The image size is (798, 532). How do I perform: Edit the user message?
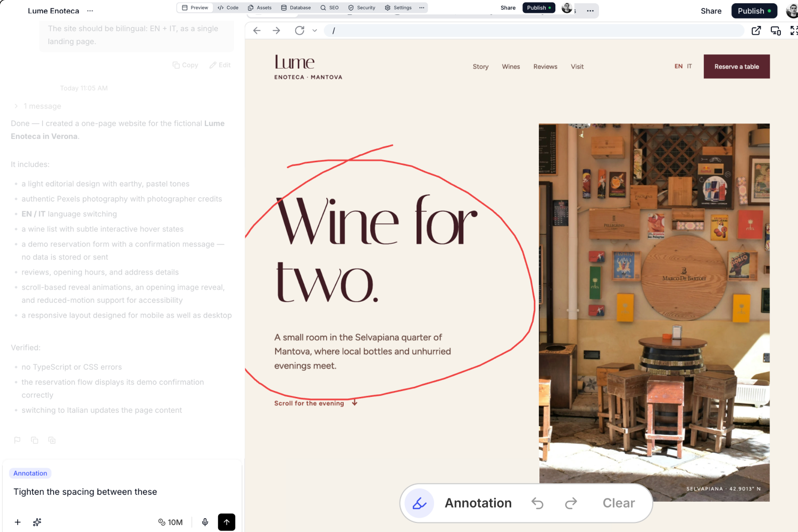coord(220,65)
